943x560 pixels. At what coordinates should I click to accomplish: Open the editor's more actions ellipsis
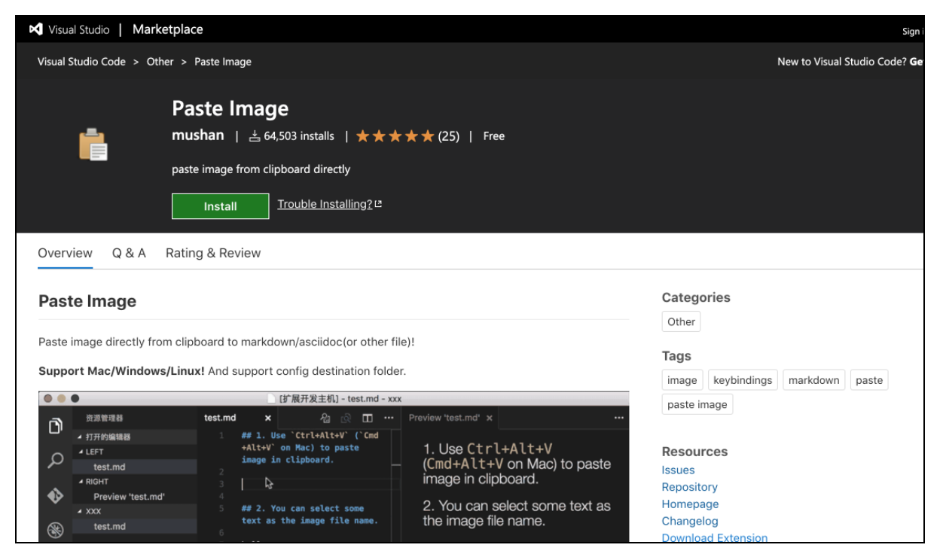click(389, 418)
